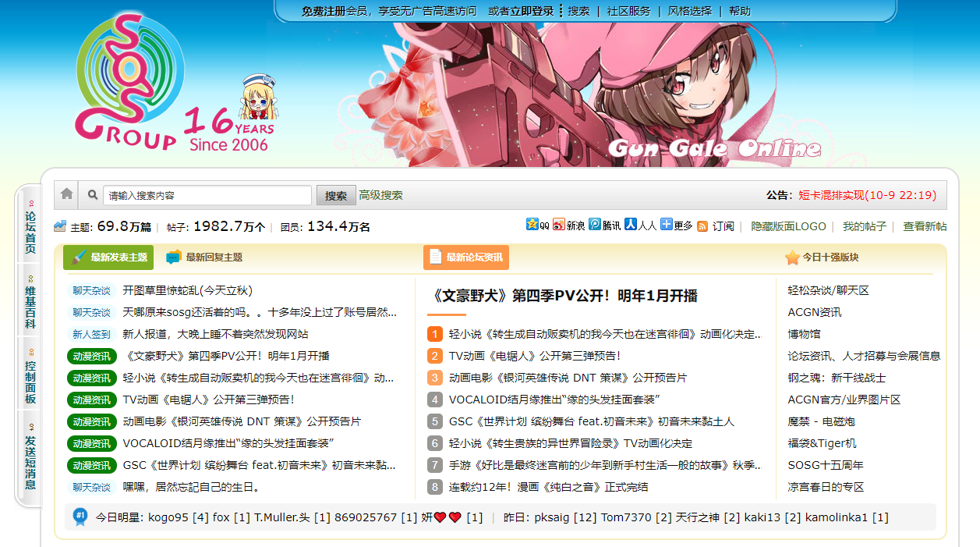Click the 搜索 button

tap(336, 195)
